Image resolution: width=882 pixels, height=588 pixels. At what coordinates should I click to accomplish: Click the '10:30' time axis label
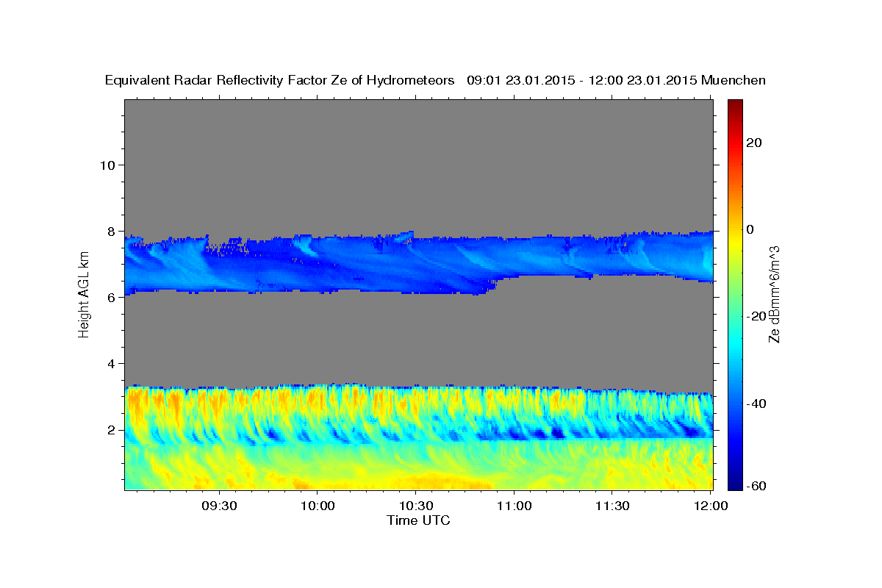click(415, 506)
